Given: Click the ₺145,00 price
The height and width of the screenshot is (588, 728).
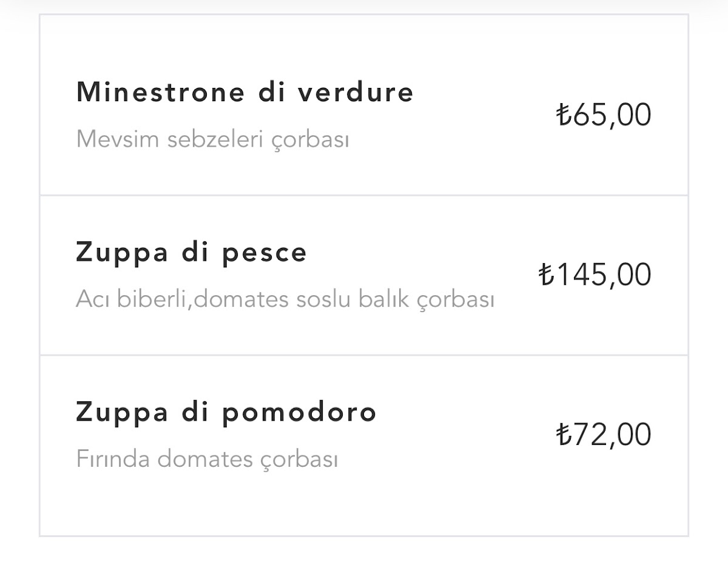Looking at the screenshot, I should [595, 274].
